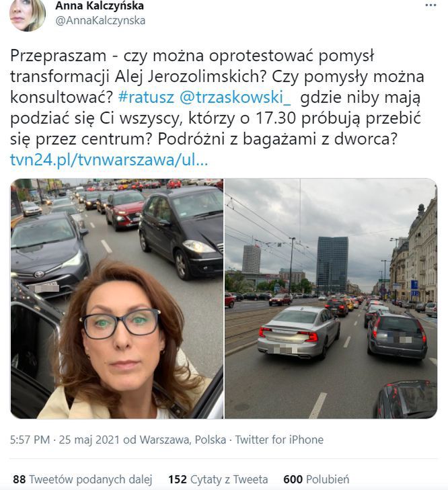Click the 5:57 PM timestamp
The width and height of the screenshot is (448, 490).
(x=30, y=440)
